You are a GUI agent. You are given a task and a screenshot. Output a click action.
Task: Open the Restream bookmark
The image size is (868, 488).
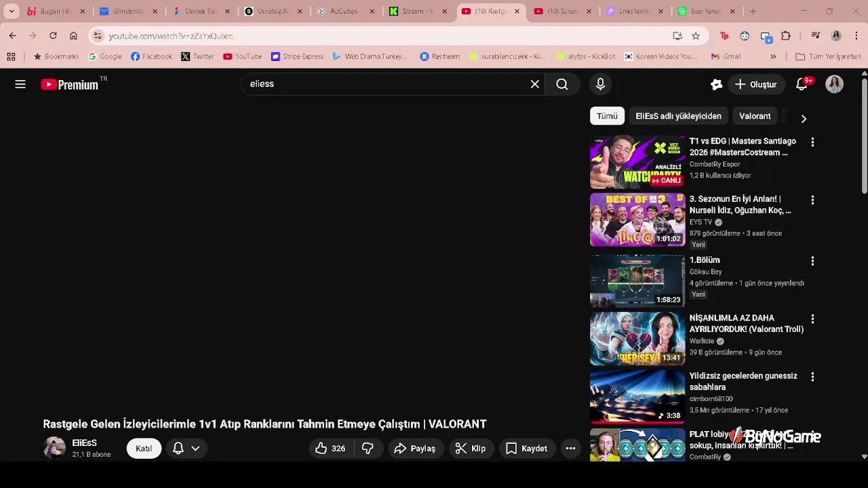pyautogui.click(x=439, y=56)
